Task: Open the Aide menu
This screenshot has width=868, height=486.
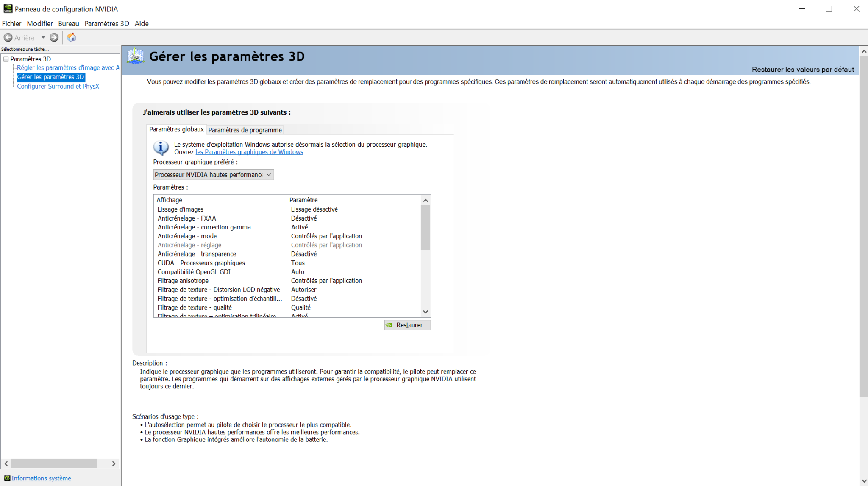Action: click(x=142, y=24)
